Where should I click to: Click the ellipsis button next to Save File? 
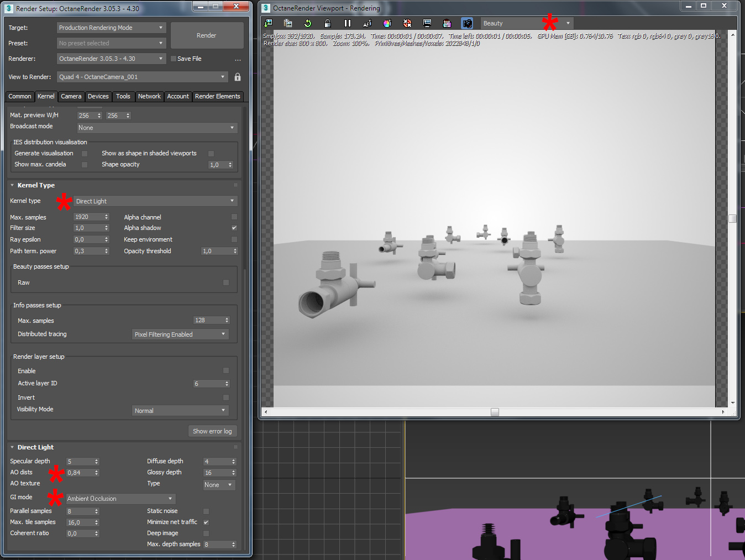click(238, 59)
